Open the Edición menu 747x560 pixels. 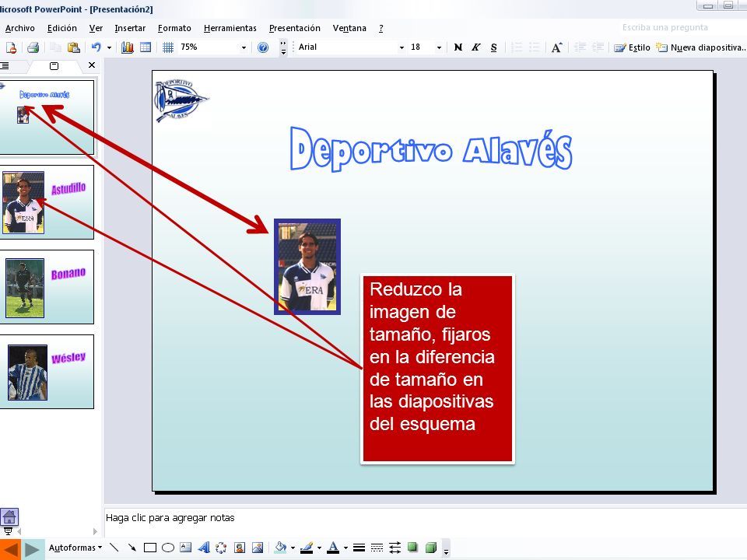(x=62, y=28)
